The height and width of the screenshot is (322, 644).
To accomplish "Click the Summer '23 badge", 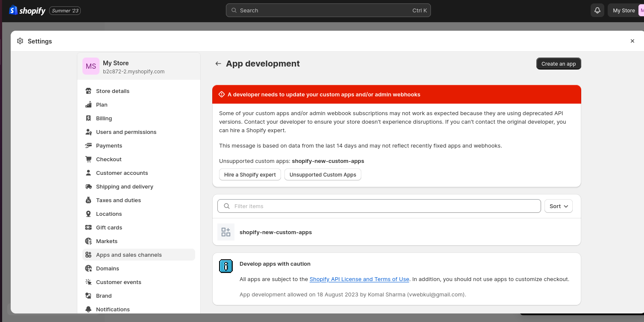I will tap(65, 11).
